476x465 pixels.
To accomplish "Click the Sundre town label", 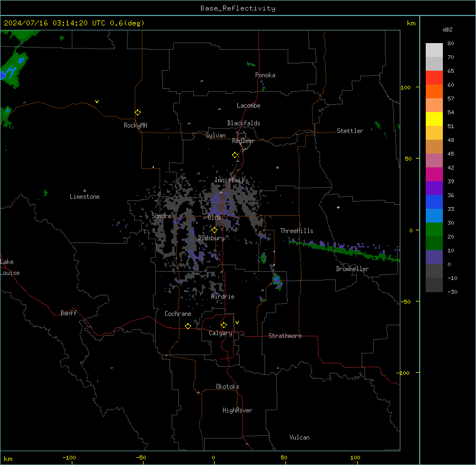I will pos(161,216).
